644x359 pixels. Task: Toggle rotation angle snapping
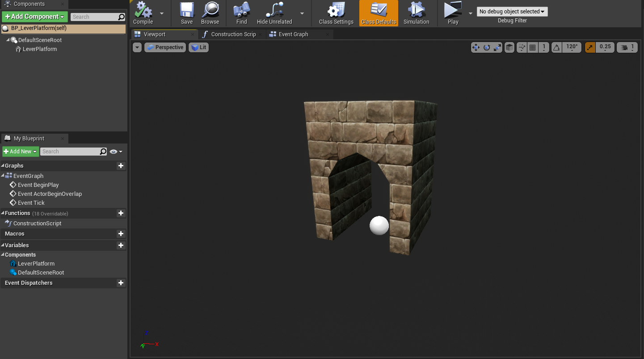coord(556,47)
